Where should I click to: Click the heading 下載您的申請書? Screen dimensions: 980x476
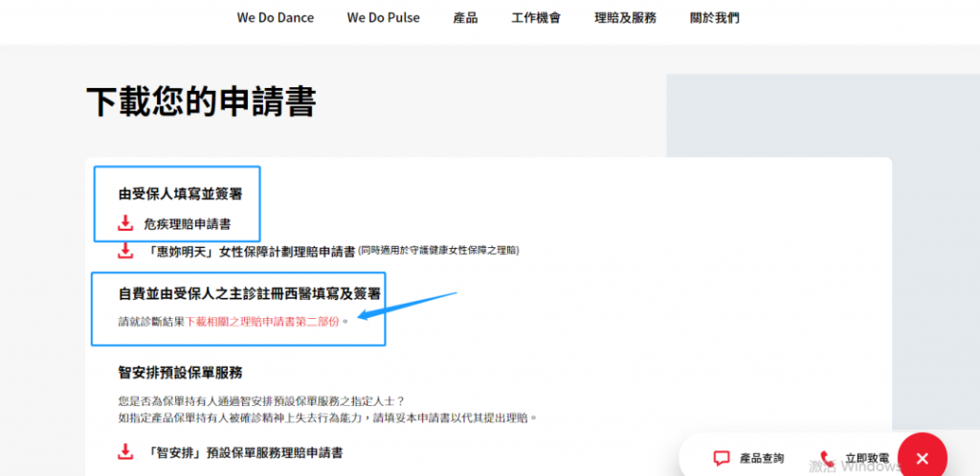[x=201, y=102]
